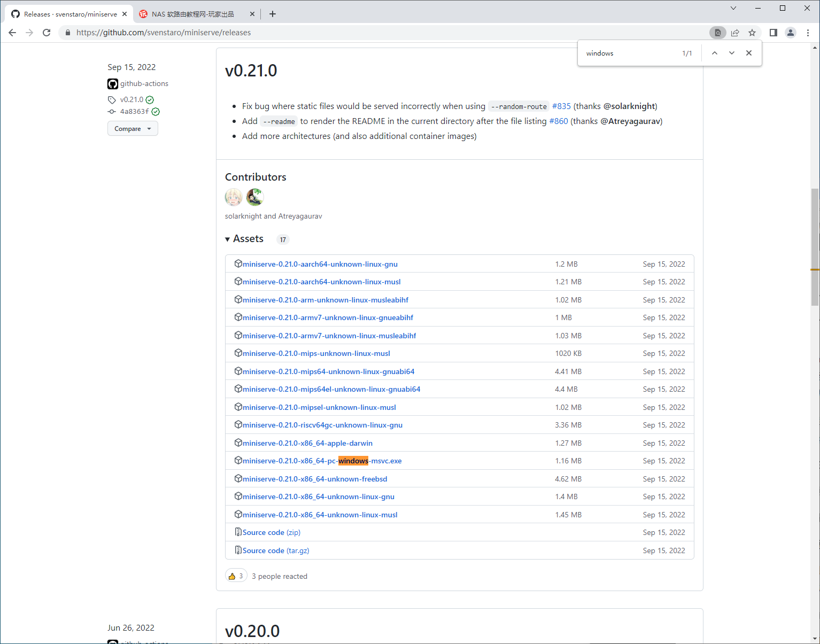
Task: Download miniserve-0.21.0-armv7-unknown-linux-gnueabihf
Action: coord(328,317)
